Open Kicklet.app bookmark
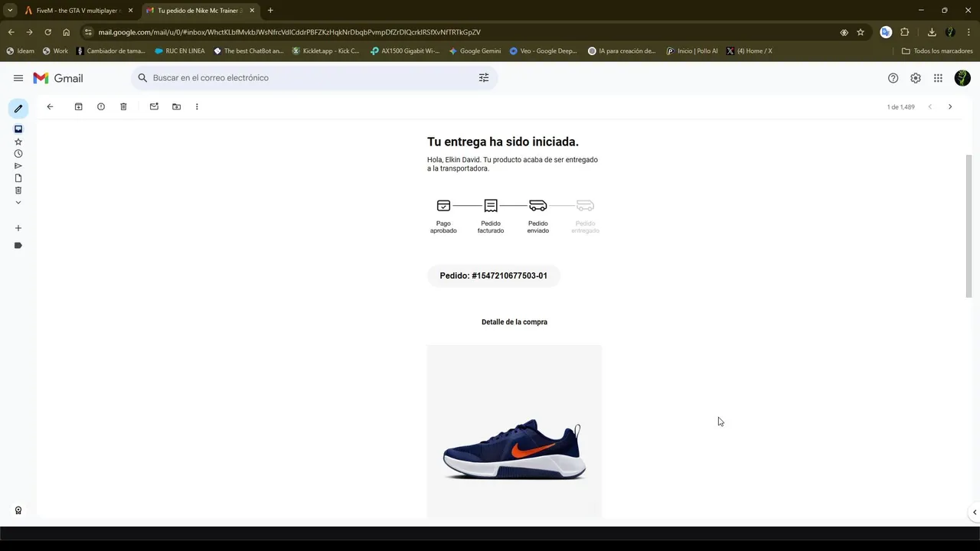The image size is (980, 551). [x=325, y=51]
